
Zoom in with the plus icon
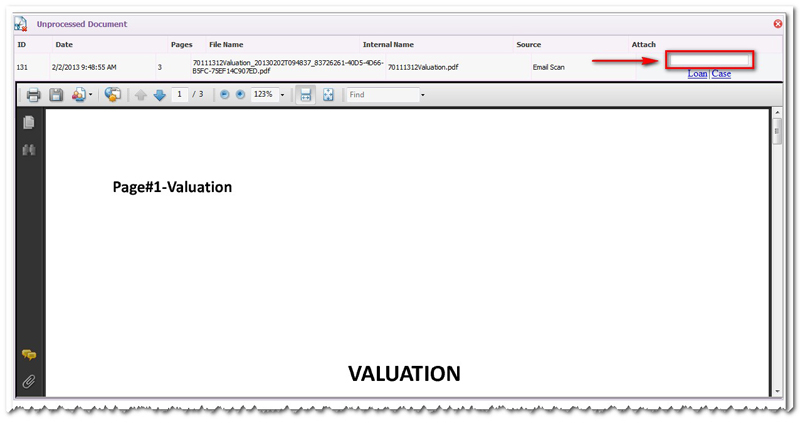click(240, 94)
